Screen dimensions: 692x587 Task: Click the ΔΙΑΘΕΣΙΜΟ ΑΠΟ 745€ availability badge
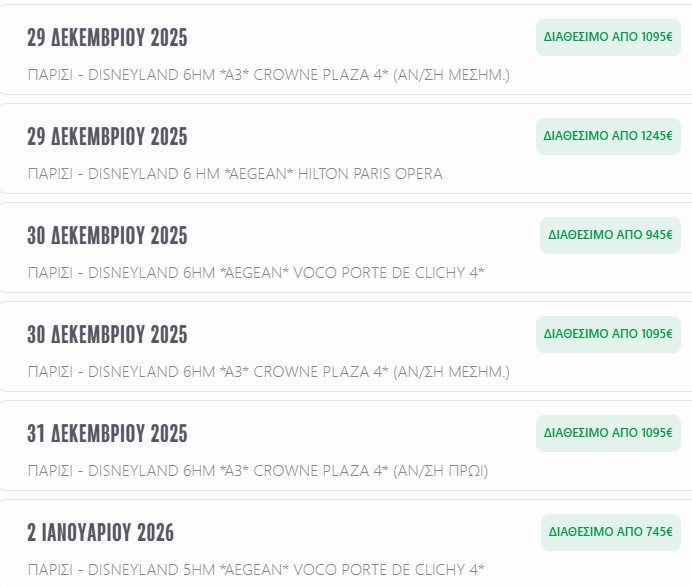tap(610, 532)
